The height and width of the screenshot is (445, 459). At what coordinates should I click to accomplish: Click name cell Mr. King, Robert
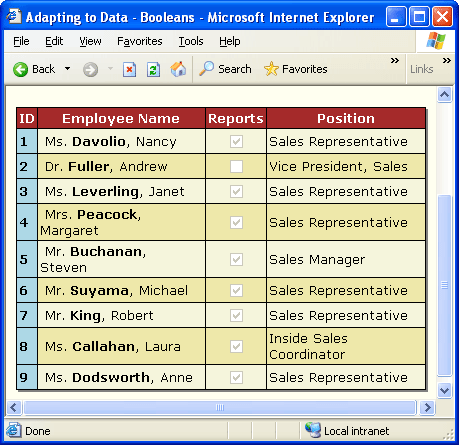(121, 315)
